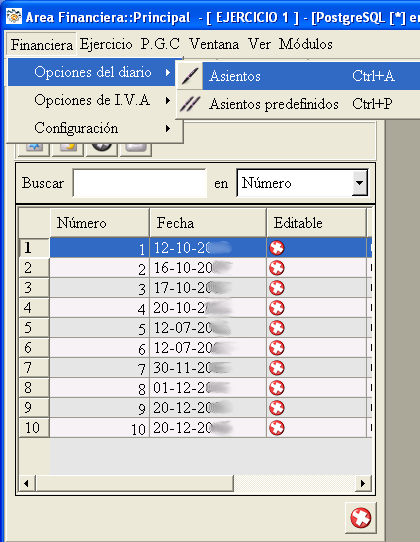Click Editable icon for entry 6
Viewport: 420px width, 542px height.
[277, 348]
